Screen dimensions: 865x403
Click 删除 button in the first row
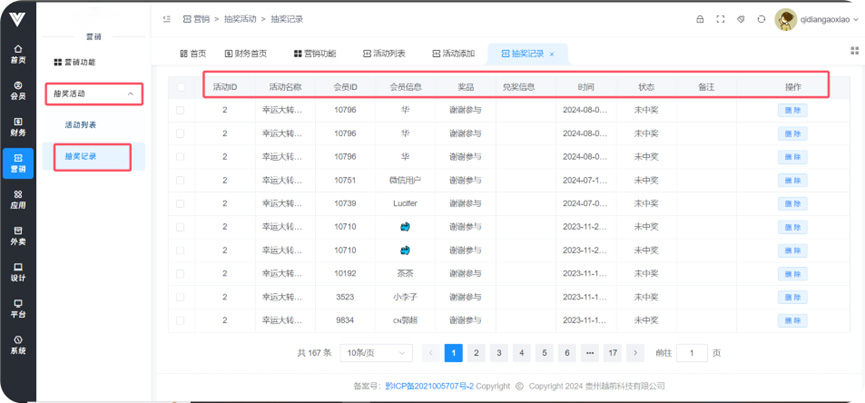click(x=792, y=110)
